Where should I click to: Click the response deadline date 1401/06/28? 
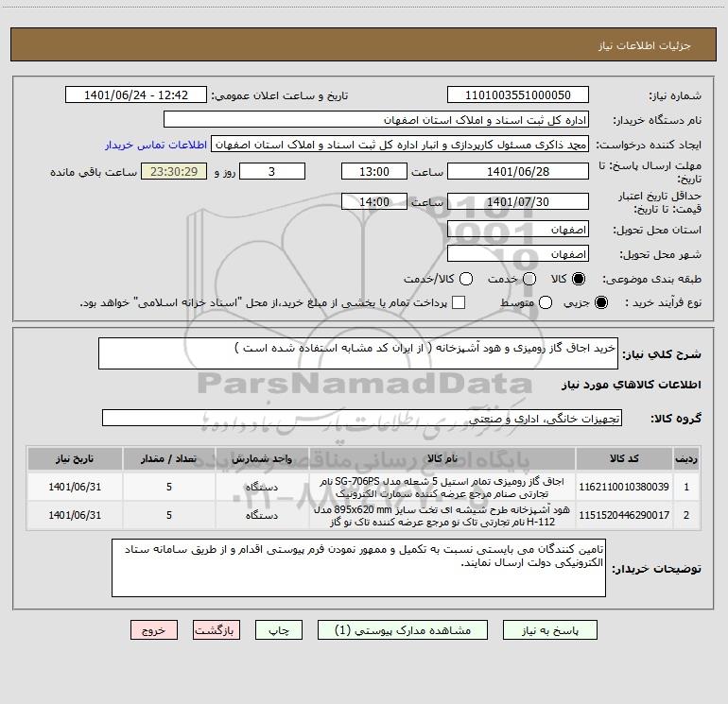[x=518, y=171]
